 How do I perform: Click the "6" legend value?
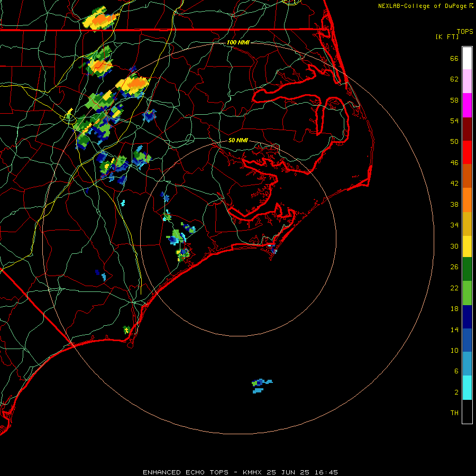point(456,371)
